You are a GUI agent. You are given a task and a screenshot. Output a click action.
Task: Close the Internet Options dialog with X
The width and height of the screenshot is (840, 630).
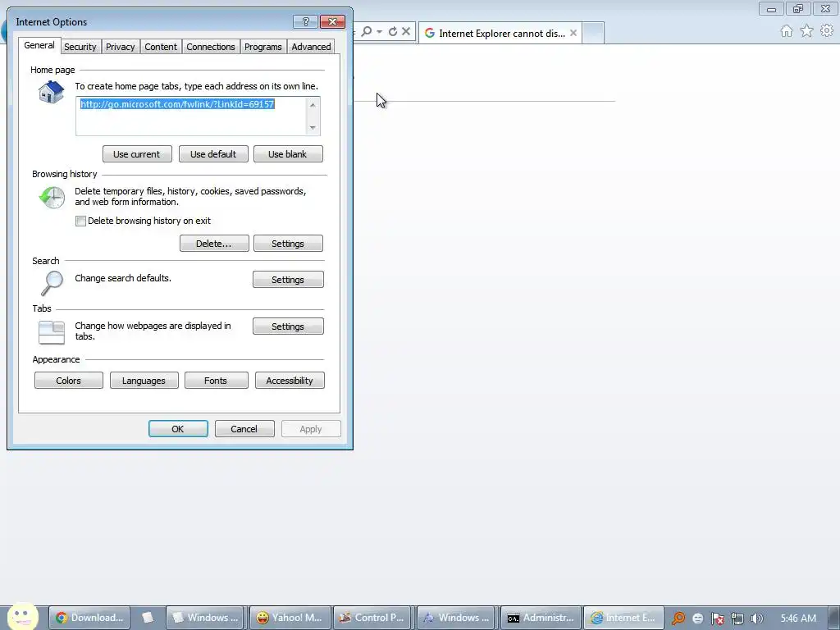pos(332,21)
